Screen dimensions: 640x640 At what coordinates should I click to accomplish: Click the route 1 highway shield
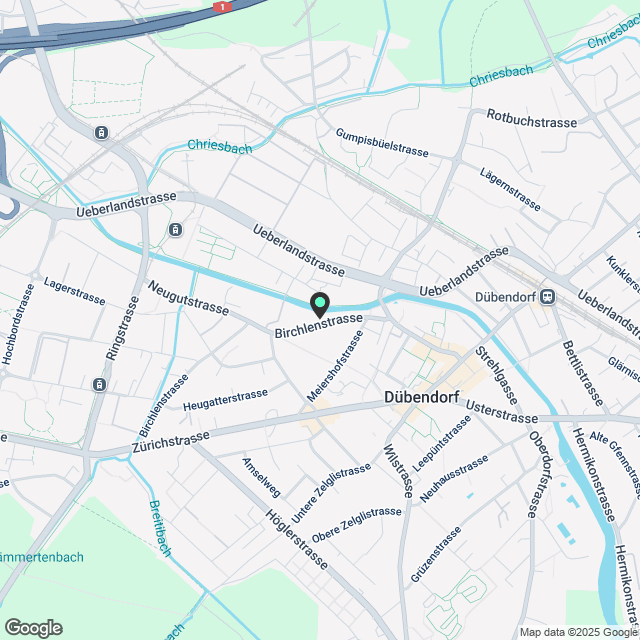(222, 7)
